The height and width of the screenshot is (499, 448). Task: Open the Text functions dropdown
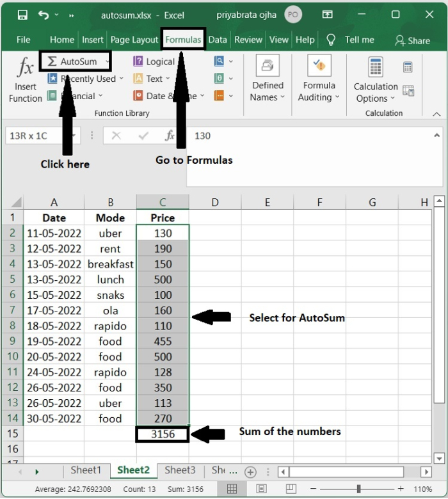[152, 79]
